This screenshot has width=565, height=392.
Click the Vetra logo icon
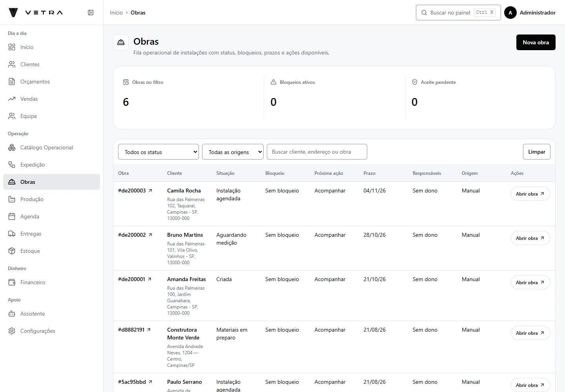click(x=13, y=13)
